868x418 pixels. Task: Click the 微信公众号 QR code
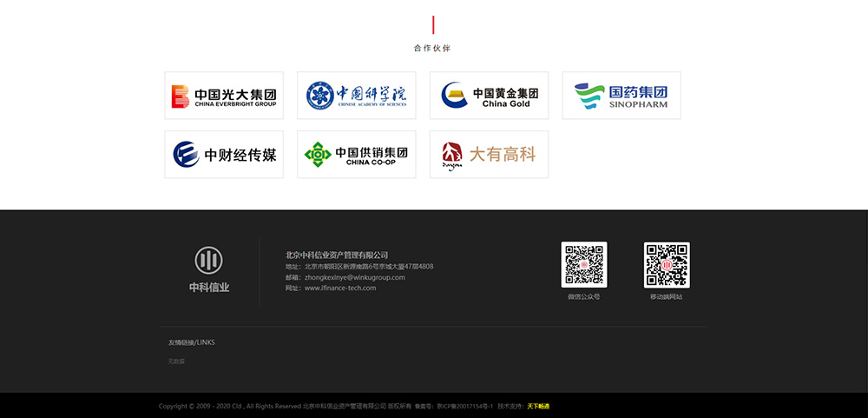[584, 264]
